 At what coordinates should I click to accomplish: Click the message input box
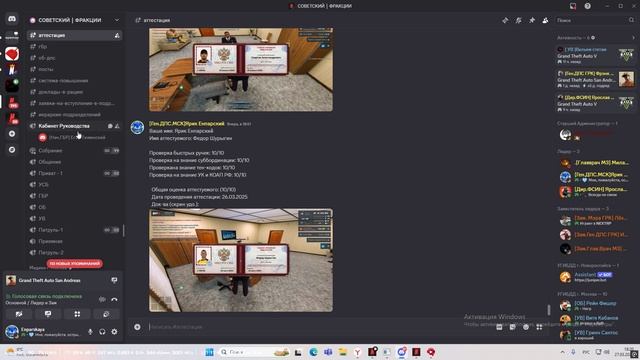[318, 327]
